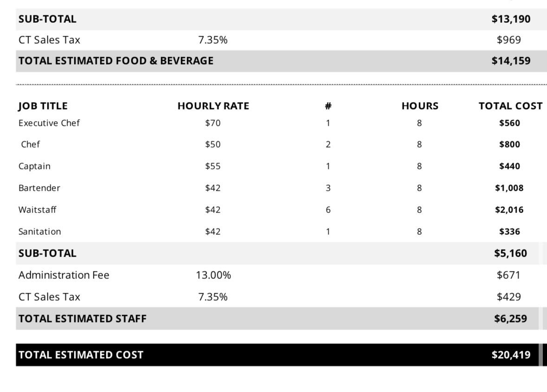Click the JOB TITLE column header
The height and width of the screenshot is (392, 547).
(x=43, y=106)
